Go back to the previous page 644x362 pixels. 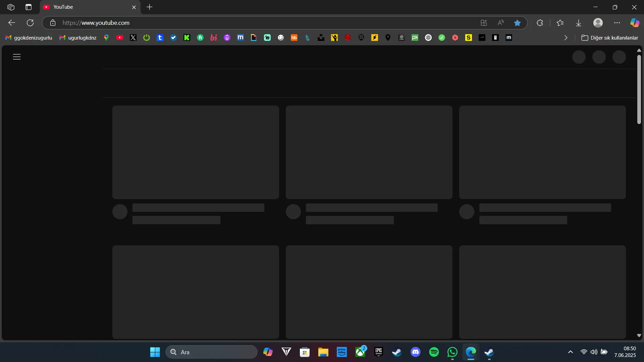point(12,23)
